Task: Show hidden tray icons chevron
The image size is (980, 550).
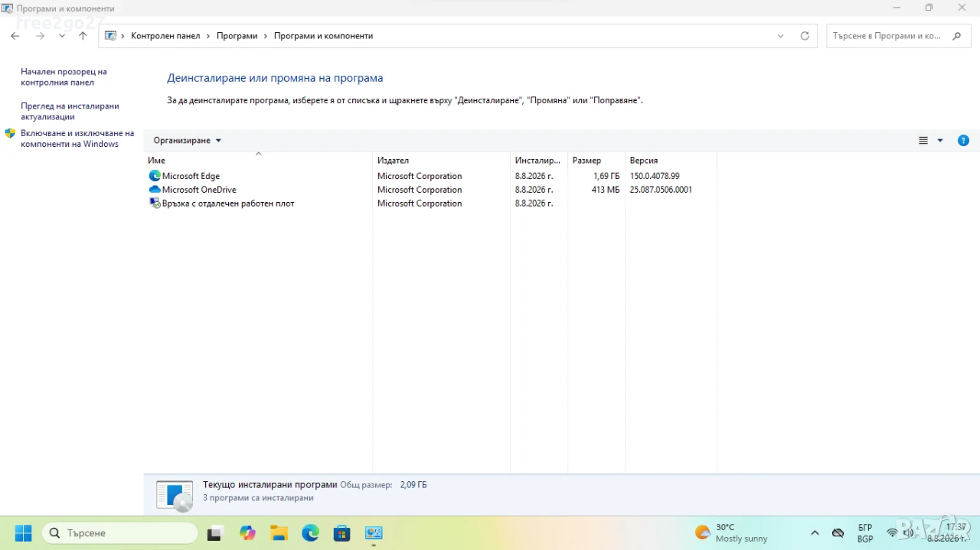Action: tap(815, 533)
